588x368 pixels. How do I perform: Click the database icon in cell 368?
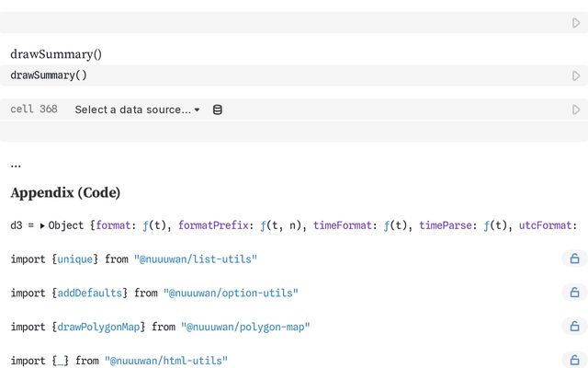point(218,109)
